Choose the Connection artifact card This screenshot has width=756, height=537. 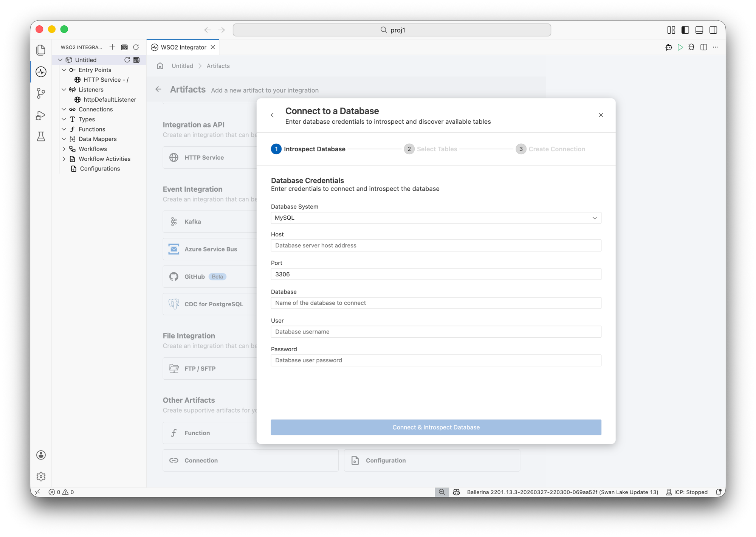pos(251,460)
